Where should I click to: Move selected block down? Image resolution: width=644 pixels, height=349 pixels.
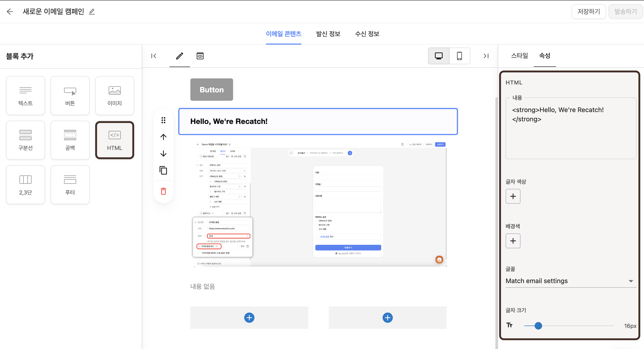click(163, 153)
